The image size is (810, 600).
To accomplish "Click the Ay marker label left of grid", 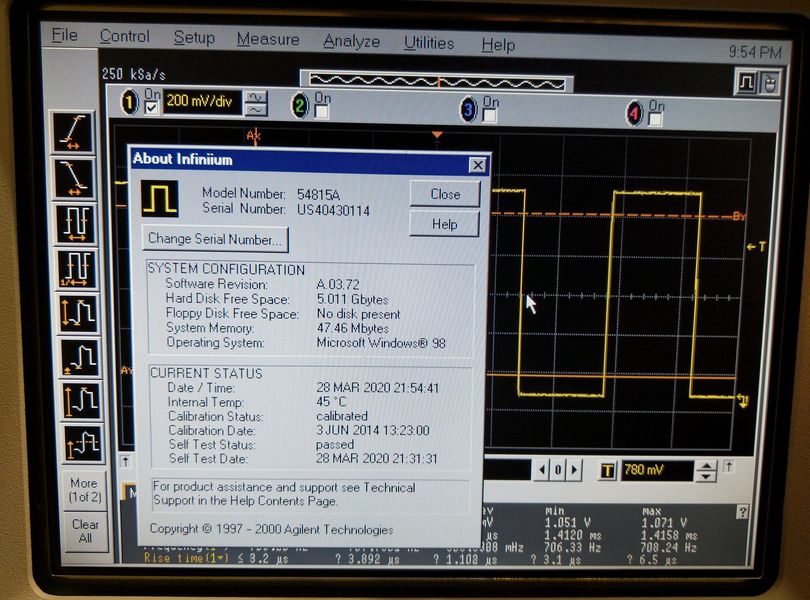I will 126,370.
